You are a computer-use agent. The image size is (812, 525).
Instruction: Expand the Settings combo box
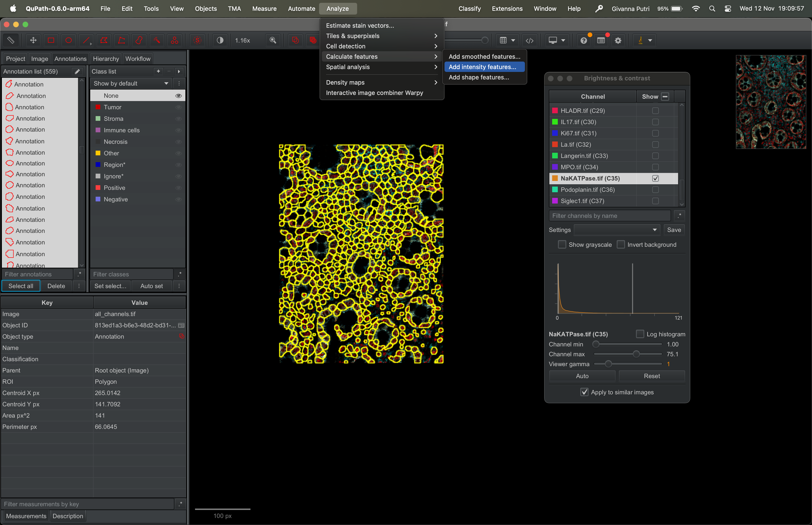click(617, 230)
